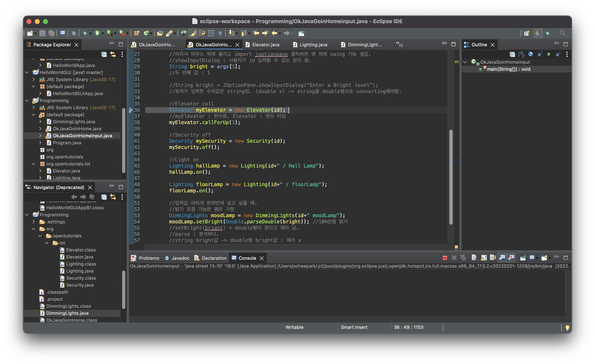
Task: Click the New Java Class toolbar icon
Action: pos(146,33)
